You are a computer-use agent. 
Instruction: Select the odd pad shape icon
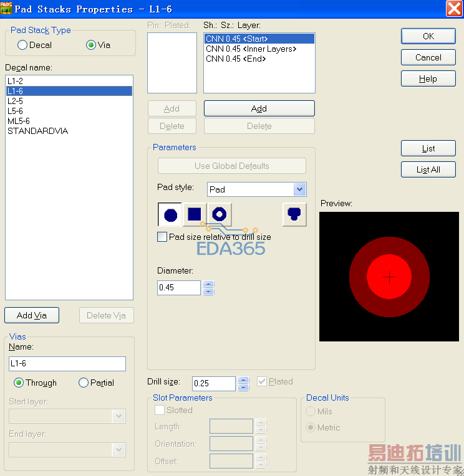click(x=294, y=214)
